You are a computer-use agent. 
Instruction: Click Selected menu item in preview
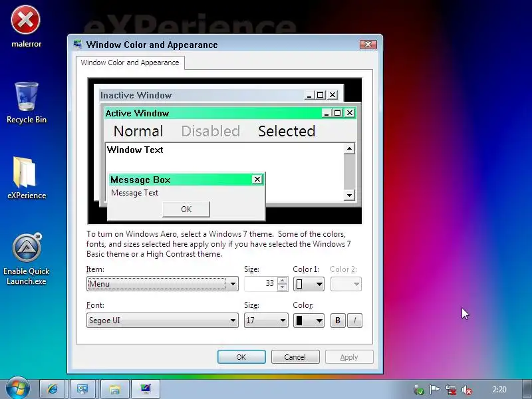287,131
